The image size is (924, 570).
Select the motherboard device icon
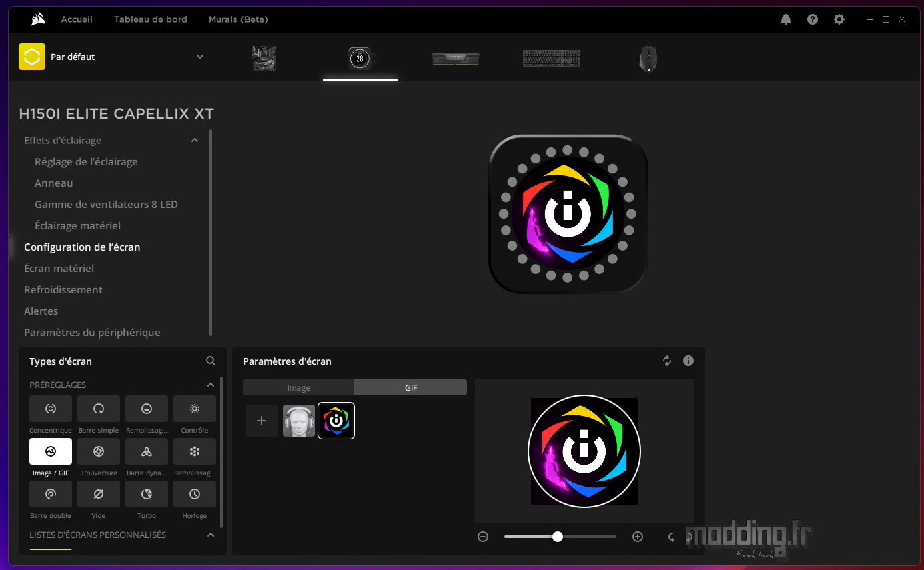tap(264, 58)
